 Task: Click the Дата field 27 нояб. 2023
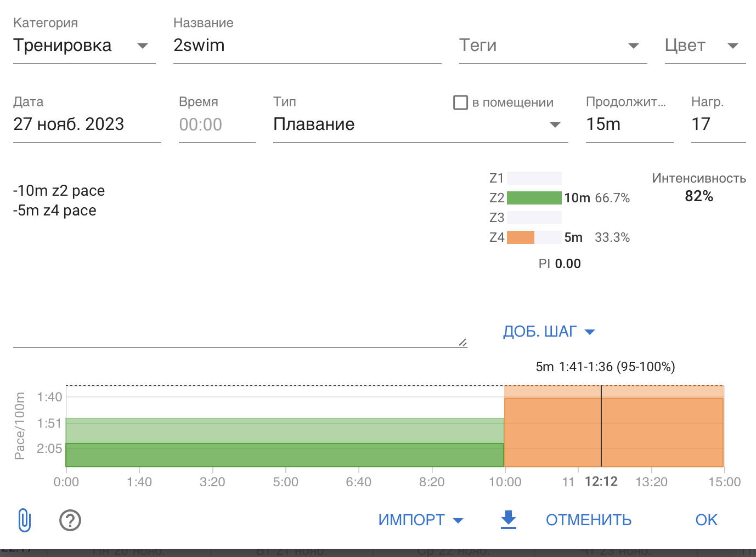87,124
